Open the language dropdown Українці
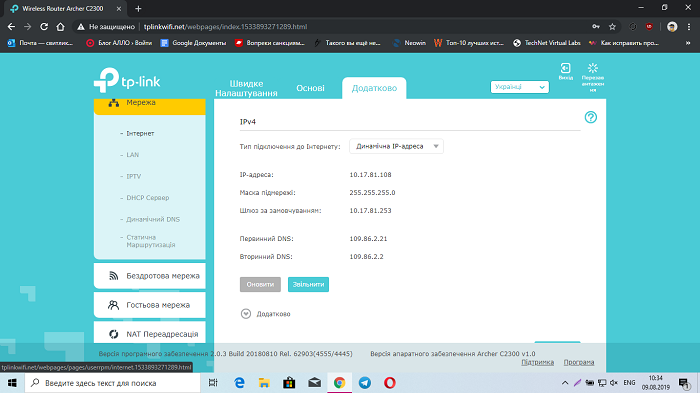Screen dimensions: 700x393 (x=520, y=87)
